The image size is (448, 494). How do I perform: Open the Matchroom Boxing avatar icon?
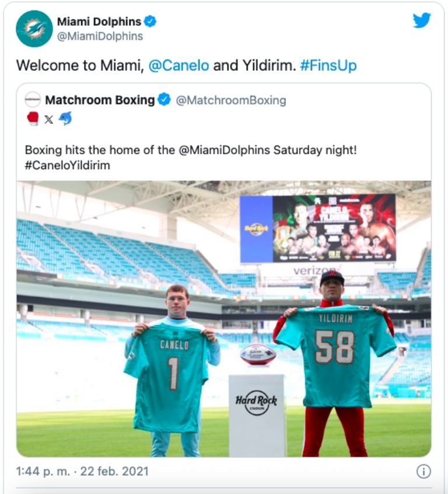(33, 100)
